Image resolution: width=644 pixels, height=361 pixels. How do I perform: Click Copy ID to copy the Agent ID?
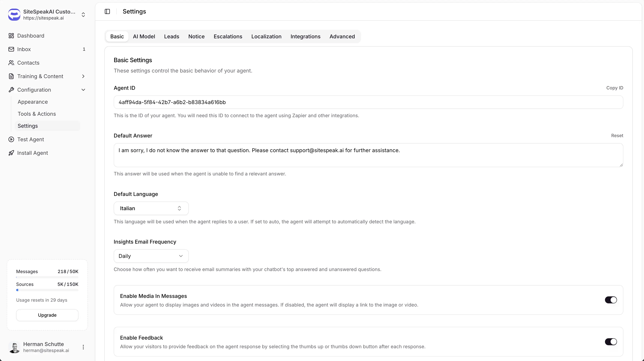coord(615,88)
